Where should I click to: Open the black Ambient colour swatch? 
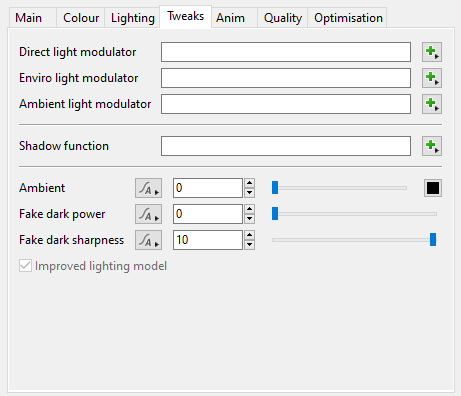[433, 188]
